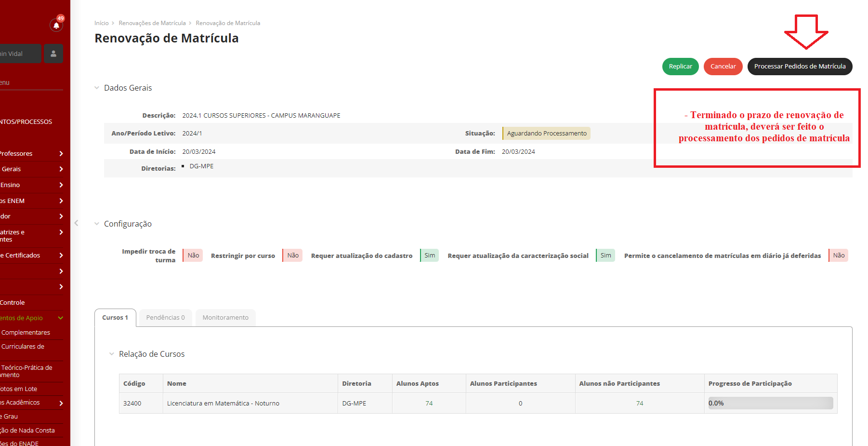Screen dimensions: 868x446
Task: Expand the Certificados sidebar menu
Action: tap(31, 255)
